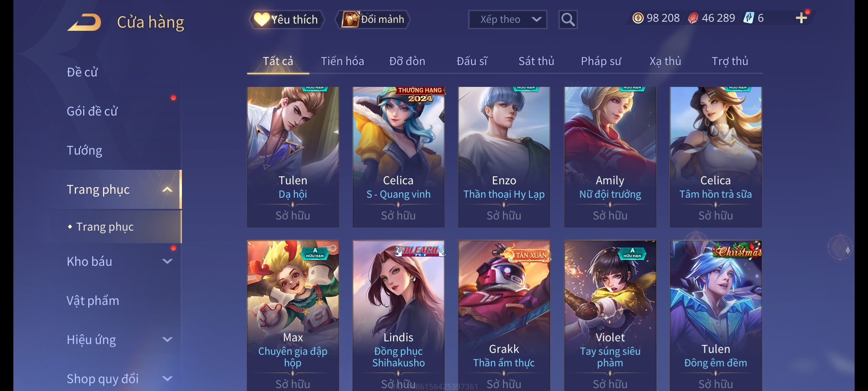Switch to the Pháp sư tab

tap(601, 61)
